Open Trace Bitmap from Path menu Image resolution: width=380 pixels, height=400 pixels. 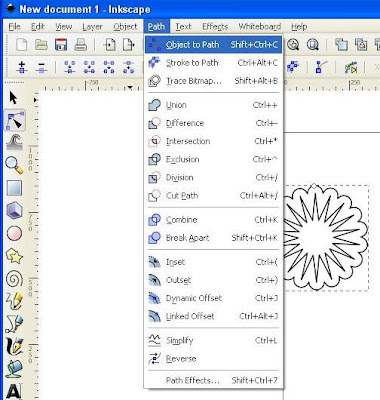(213, 81)
